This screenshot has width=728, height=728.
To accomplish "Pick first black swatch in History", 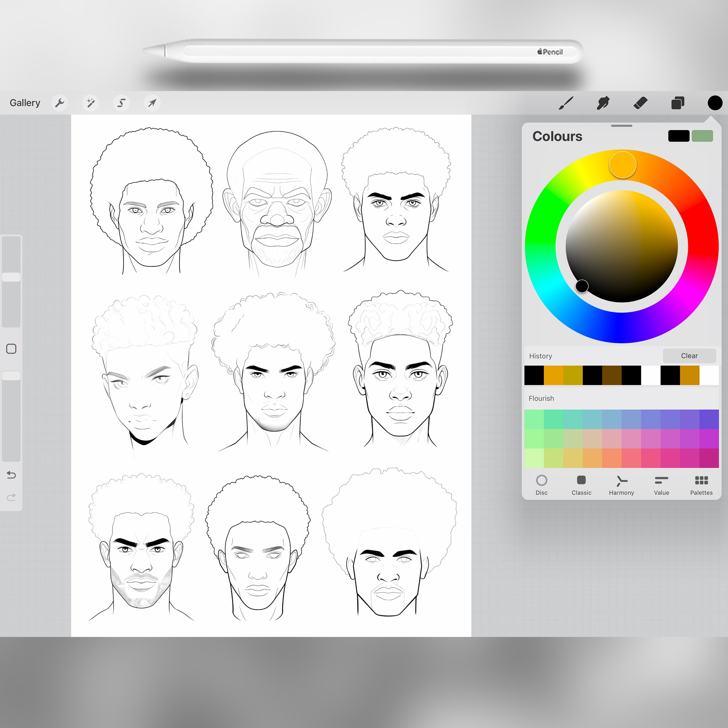I will [534, 375].
